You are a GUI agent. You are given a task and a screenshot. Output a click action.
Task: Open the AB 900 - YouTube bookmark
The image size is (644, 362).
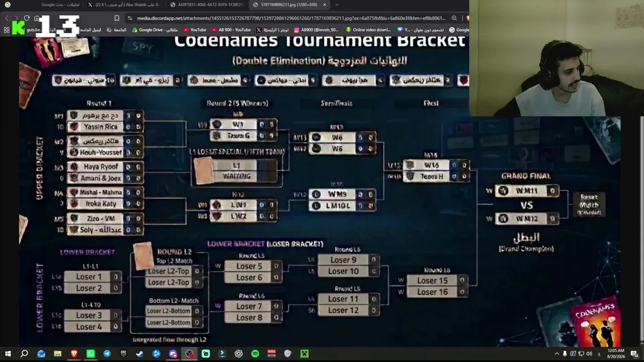tap(231, 30)
